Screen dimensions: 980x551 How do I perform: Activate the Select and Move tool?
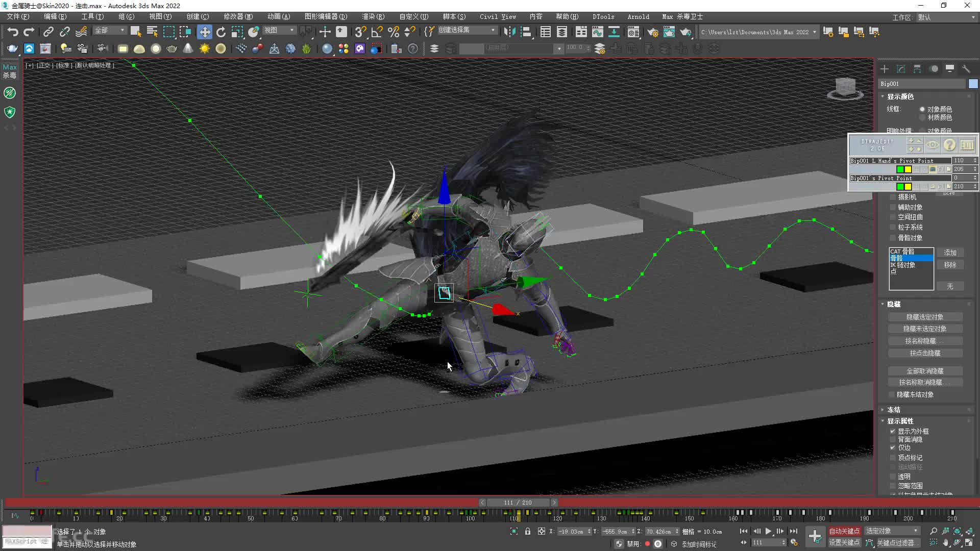pyautogui.click(x=205, y=32)
